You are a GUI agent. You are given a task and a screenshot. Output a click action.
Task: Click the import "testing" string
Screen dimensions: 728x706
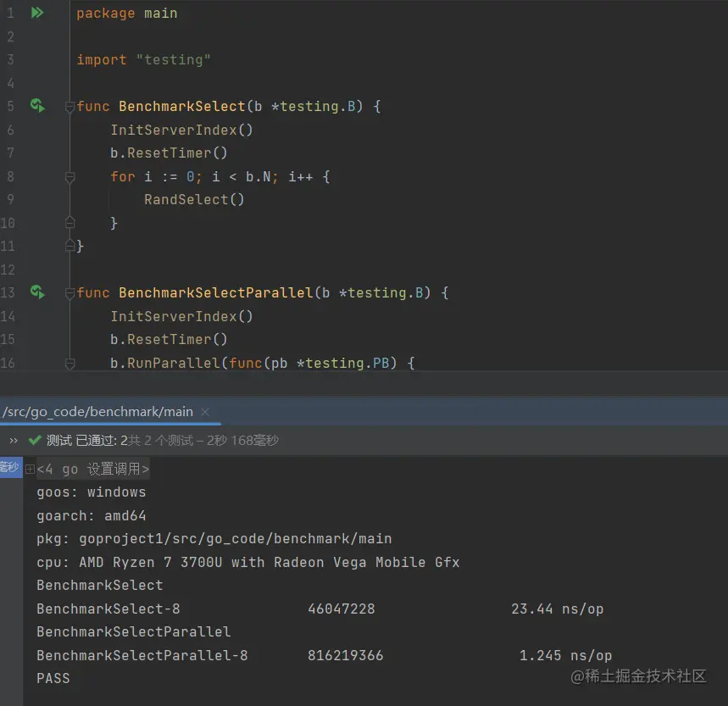tap(173, 59)
